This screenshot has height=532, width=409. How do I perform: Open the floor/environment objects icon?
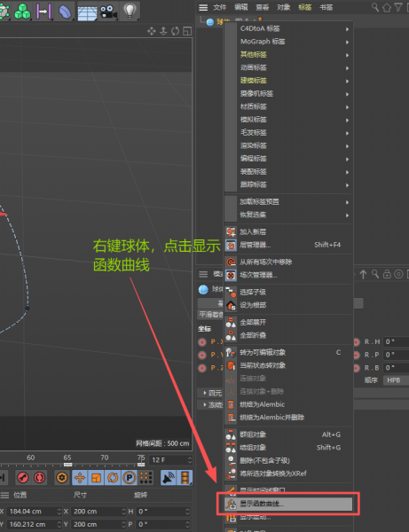tap(87, 12)
